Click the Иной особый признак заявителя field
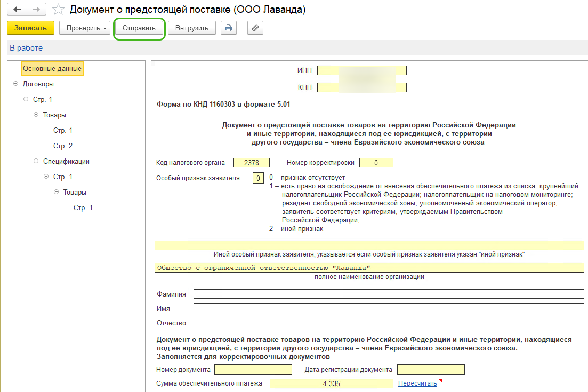Screen dimensions: 588x392 click(369, 245)
